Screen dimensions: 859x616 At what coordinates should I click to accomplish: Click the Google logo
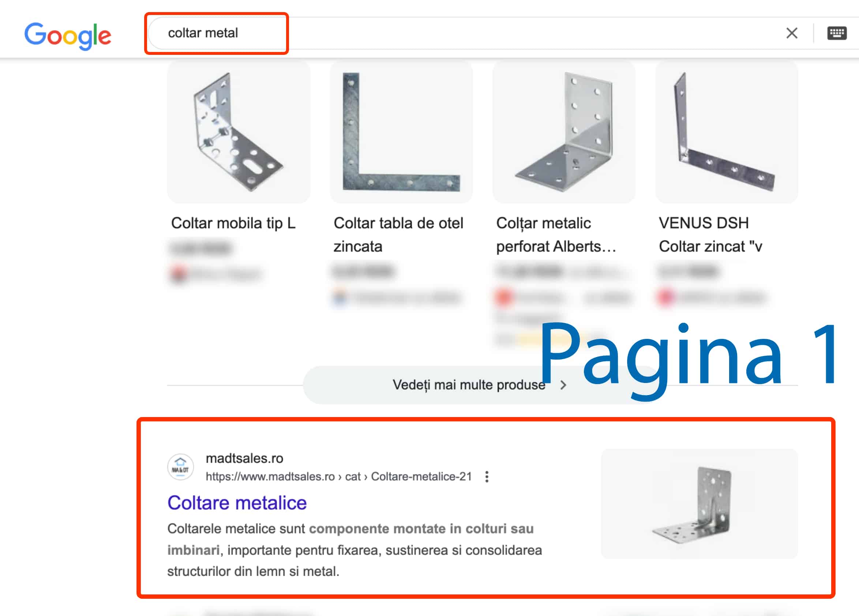(68, 35)
